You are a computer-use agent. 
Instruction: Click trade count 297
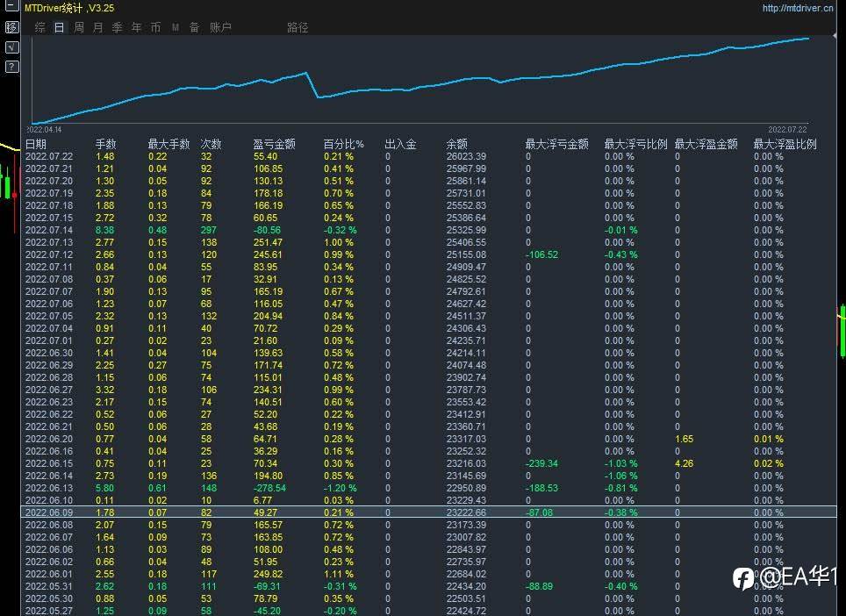209,230
